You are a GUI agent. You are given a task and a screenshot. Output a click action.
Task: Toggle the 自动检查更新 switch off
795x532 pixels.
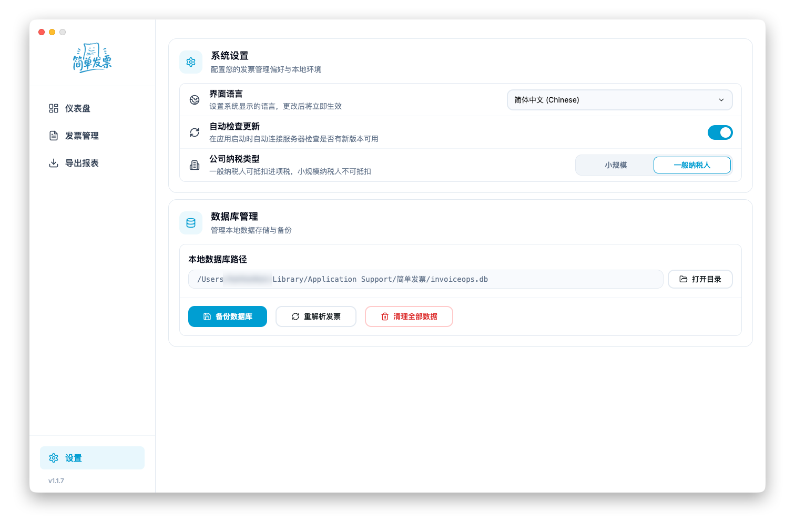click(x=720, y=132)
